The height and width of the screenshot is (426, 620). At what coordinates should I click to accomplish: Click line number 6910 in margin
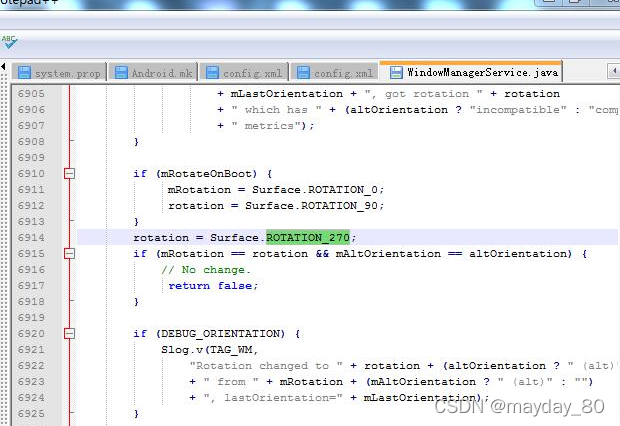point(31,173)
